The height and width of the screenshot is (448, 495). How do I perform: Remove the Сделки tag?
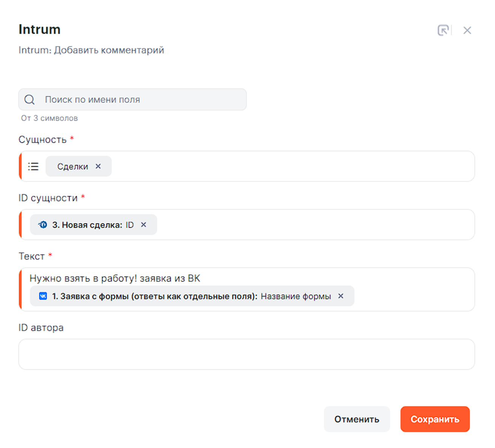98,166
